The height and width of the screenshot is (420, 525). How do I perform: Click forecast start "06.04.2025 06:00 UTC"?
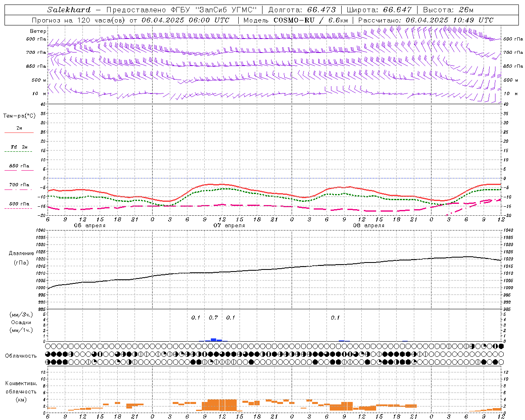point(185,20)
